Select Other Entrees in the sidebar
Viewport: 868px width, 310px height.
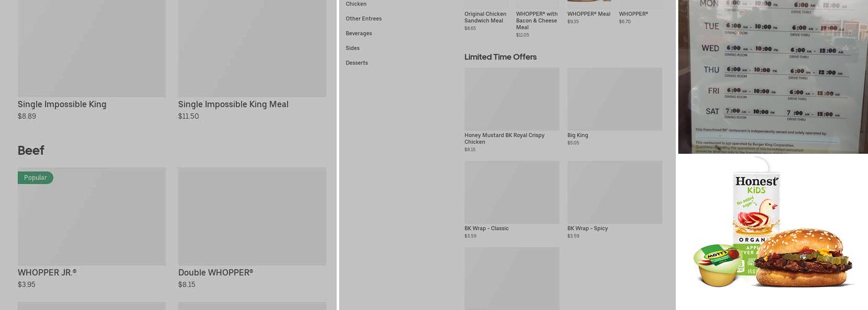pyautogui.click(x=363, y=19)
